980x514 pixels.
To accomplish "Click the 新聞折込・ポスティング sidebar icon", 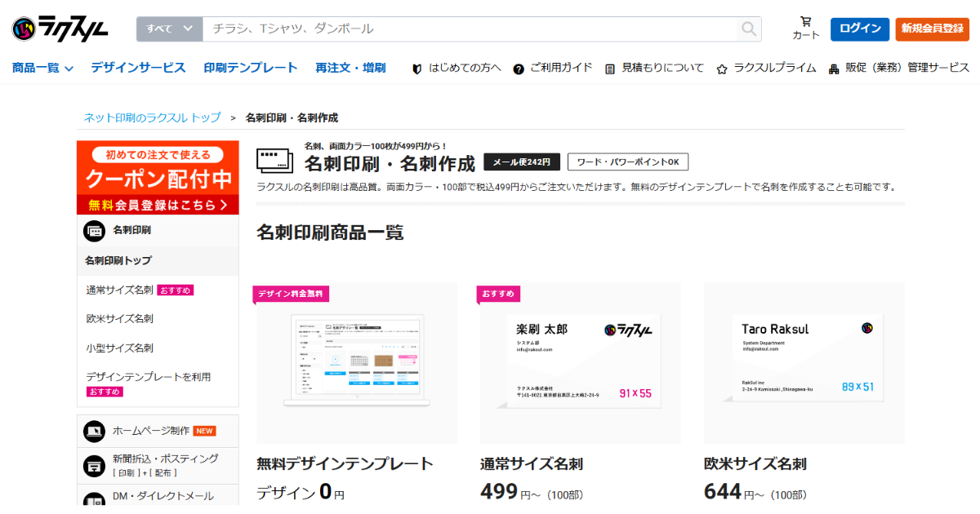I will click(95, 465).
